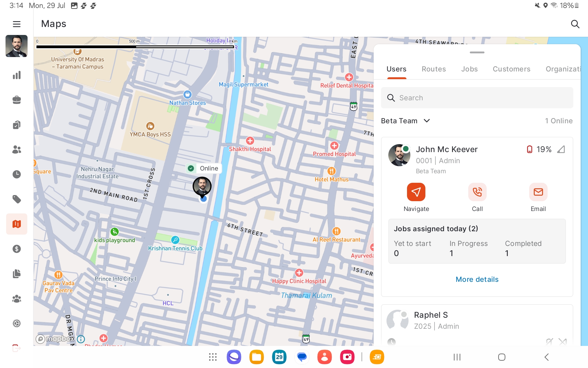Viewport: 588px width, 368px height.
Task: Open the Jobs tab
Action: 469,69
